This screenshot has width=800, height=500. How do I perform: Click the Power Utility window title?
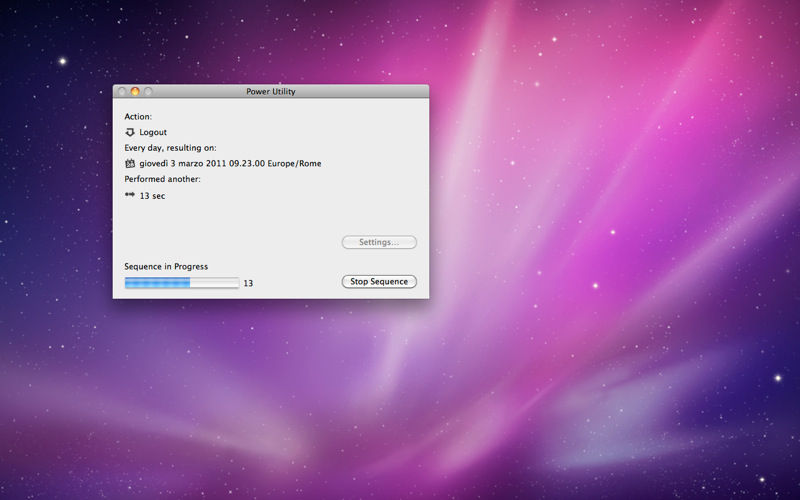pyautogui.click(x=271, y=91)
